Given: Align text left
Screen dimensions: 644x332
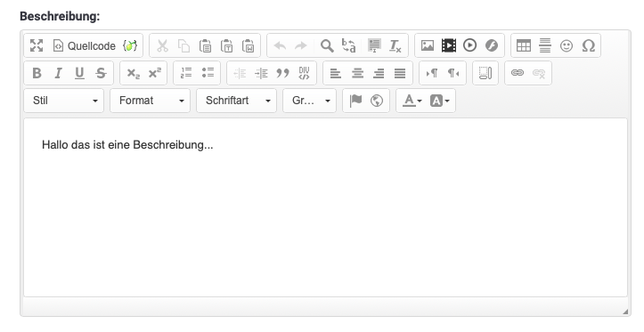Looking at the screenshot, I should click(x=336, y=73).
